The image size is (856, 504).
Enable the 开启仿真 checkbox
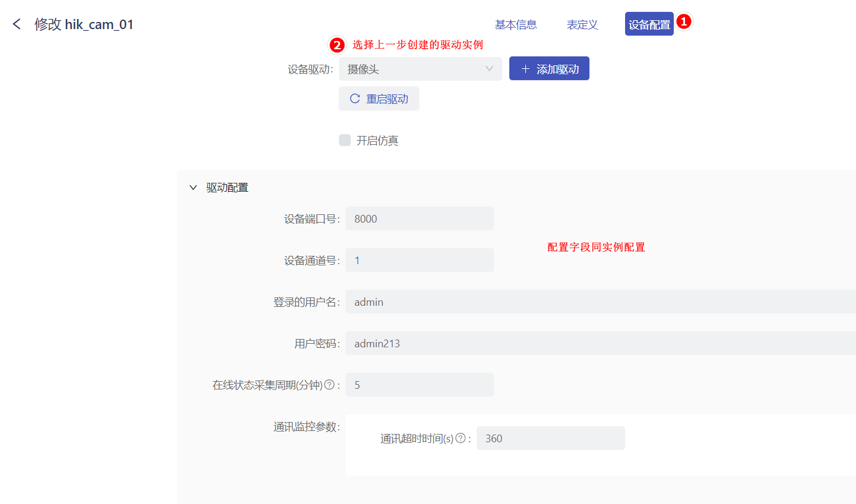(345, 140)
